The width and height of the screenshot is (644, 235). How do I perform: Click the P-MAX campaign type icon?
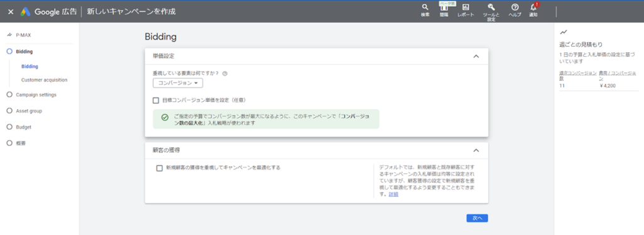tap(9, 35)
